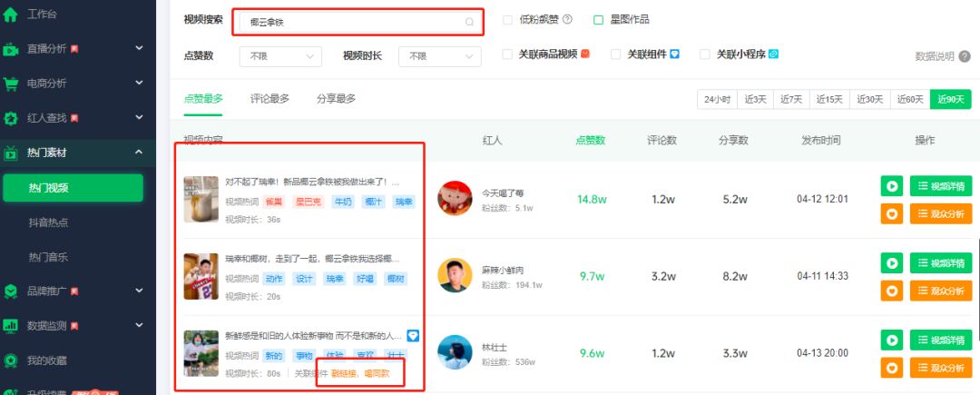This screenshot has width=980, height=395.
Task: Click the orange favorite icon in the second row
Action: pyautogui.click(x=891, y=291)
